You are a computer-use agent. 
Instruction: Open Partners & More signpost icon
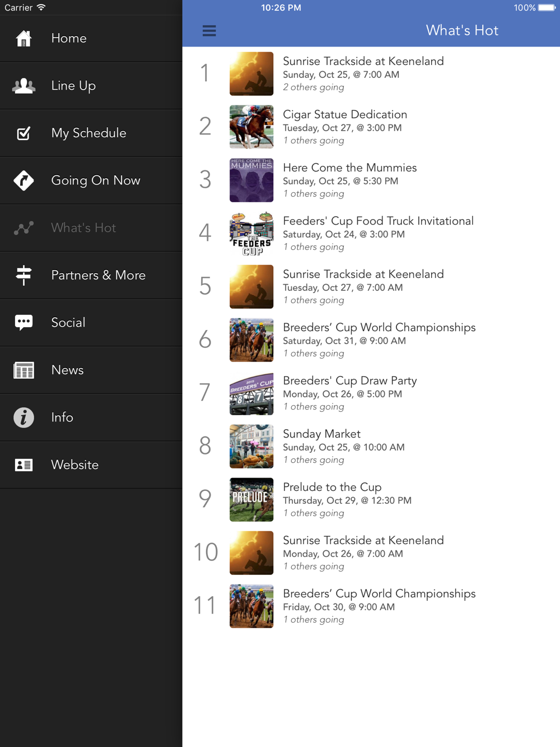tap(24, 275)
